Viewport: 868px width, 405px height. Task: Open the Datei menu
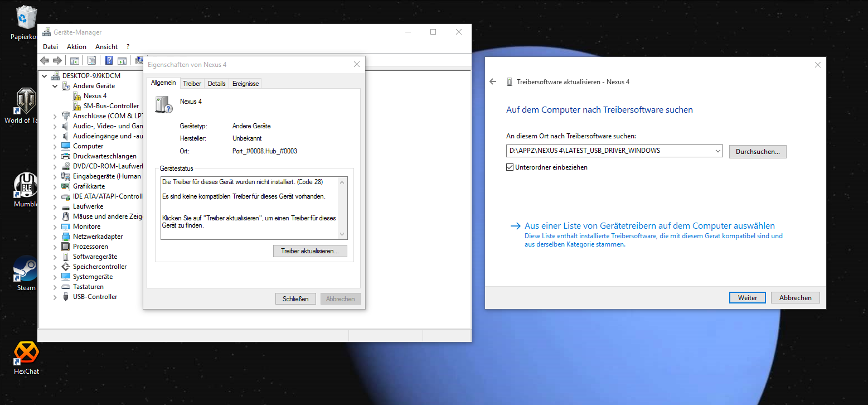pyautogui.click(x=50, y=47)
